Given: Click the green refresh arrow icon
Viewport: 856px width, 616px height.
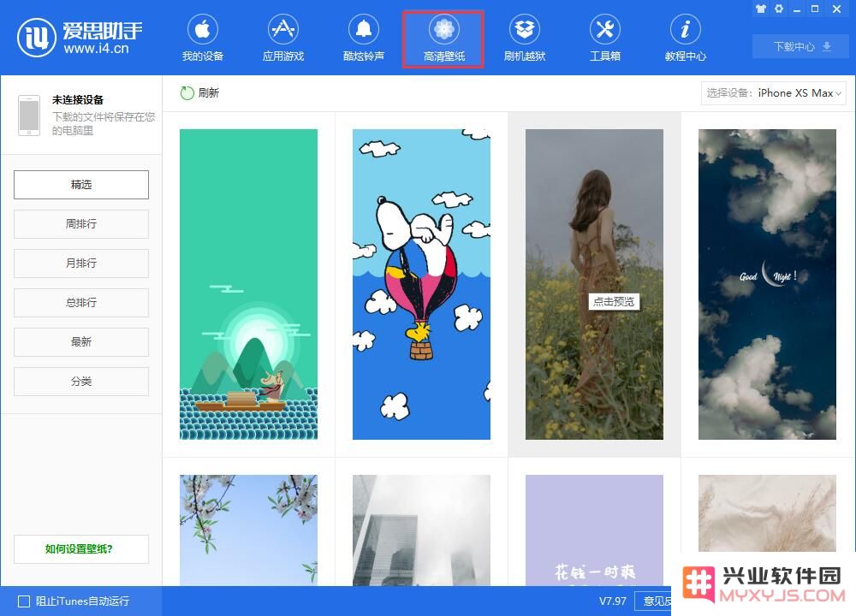Looking at the screenshot, I should tap(187, 92).
